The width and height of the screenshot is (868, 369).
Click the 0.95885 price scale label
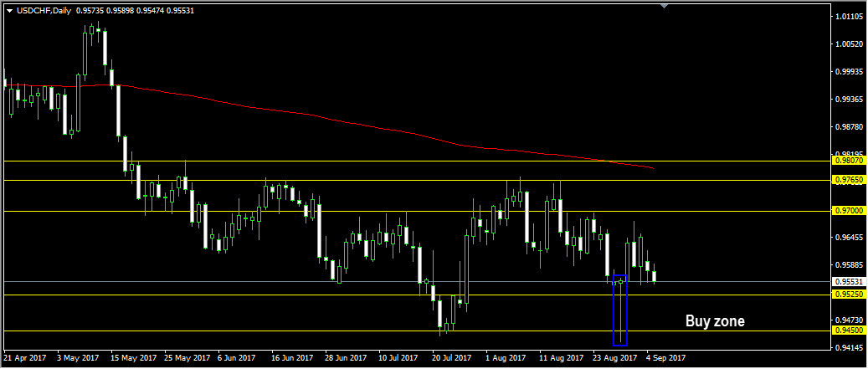click(x=850, y=265)
